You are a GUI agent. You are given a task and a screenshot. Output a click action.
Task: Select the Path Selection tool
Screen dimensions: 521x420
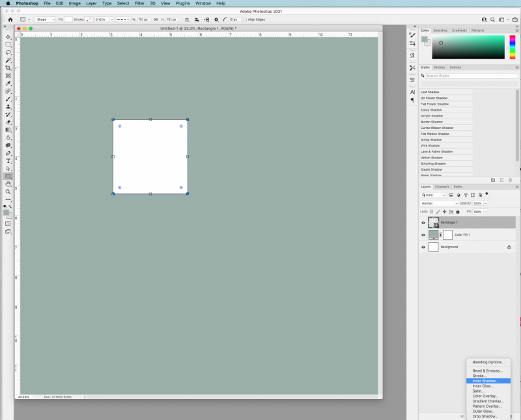tap(8, 169)
